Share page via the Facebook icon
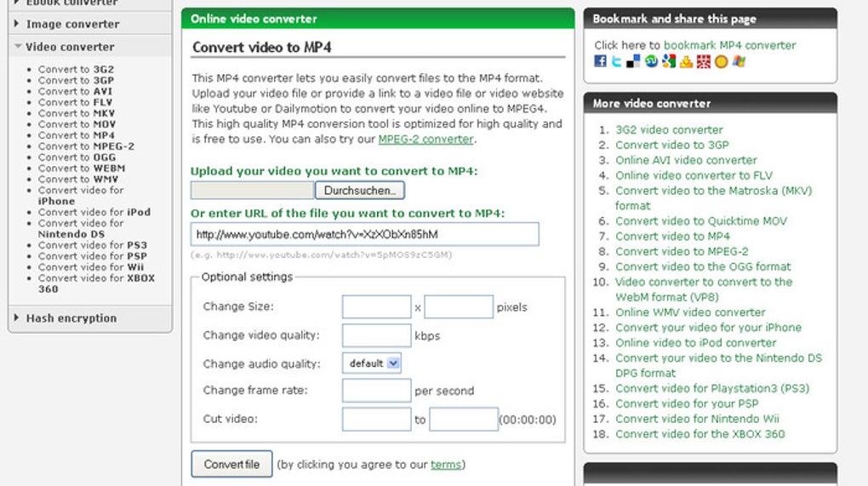 click(x=600, y=61)
